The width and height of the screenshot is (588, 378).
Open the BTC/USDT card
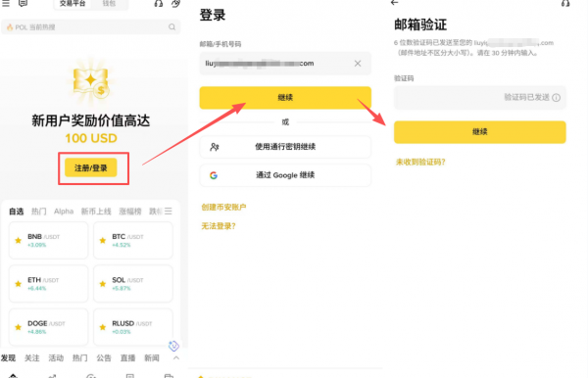(132, 240)
